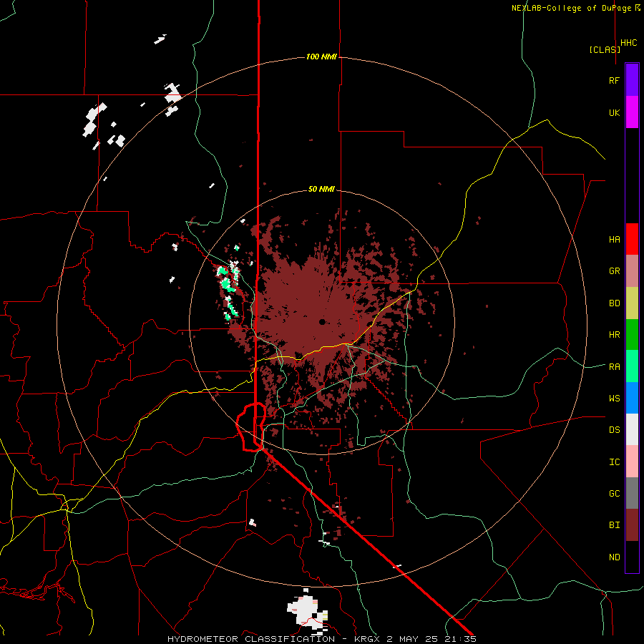Click the '50 NMI' range ring label
The image size is (644, 644).
(321, 190)
